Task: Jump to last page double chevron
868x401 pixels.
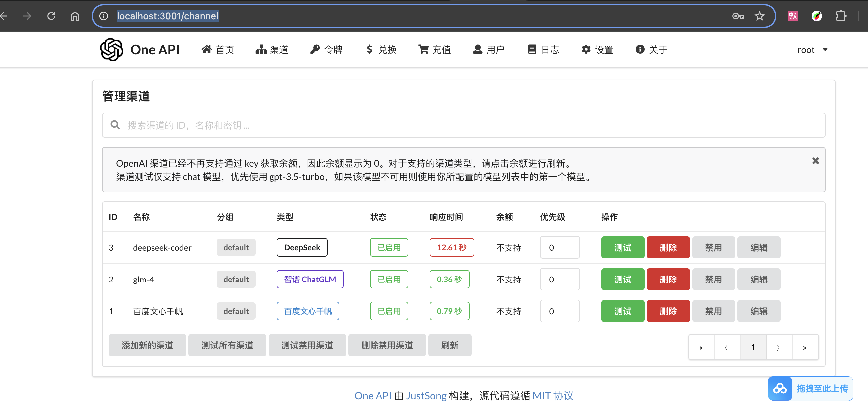Action: tap(804, 347)
